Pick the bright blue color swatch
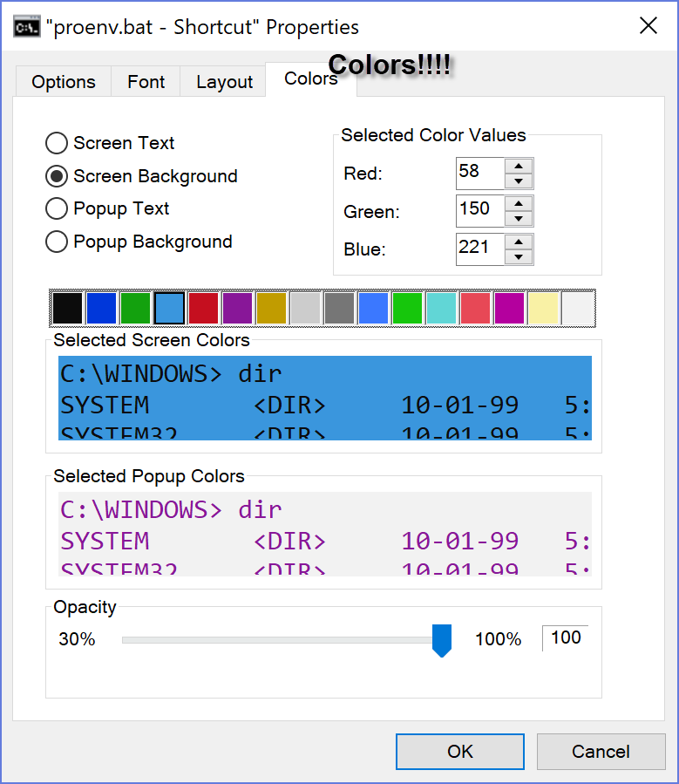The height and width of the screenshot is (784, 679). click(373, 308)
